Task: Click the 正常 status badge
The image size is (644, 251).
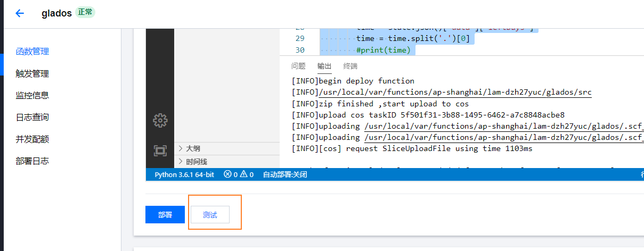Action: point(85,12)
